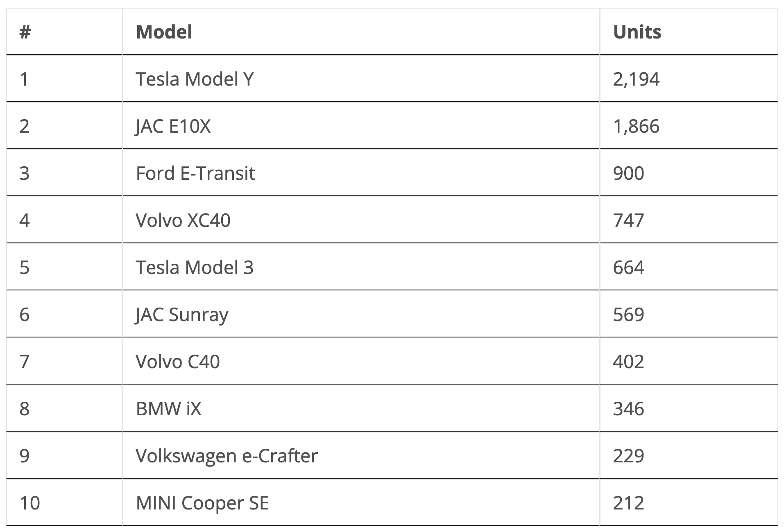
Task: Click the Volkswagen e-Crafter entry
Action: (227, 456)
